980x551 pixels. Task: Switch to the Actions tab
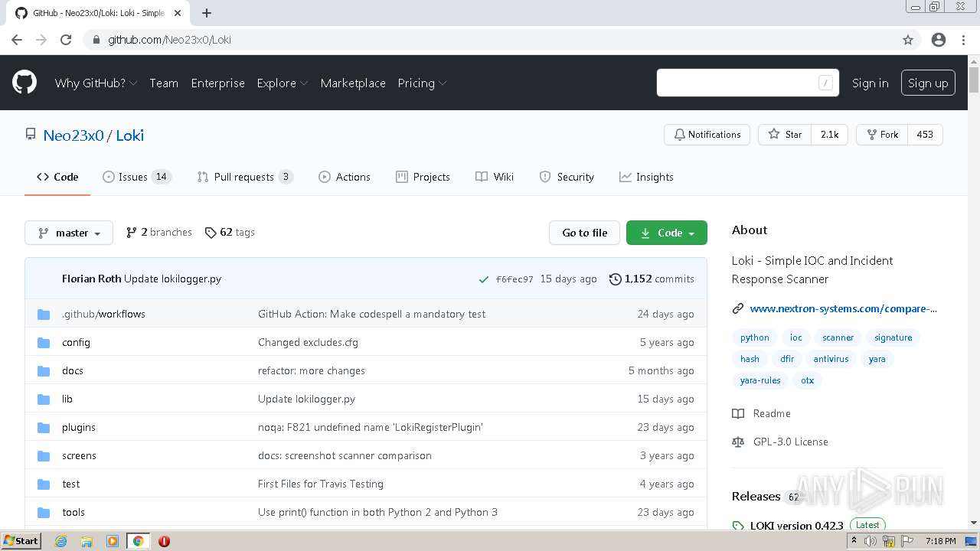pos(345,177)
